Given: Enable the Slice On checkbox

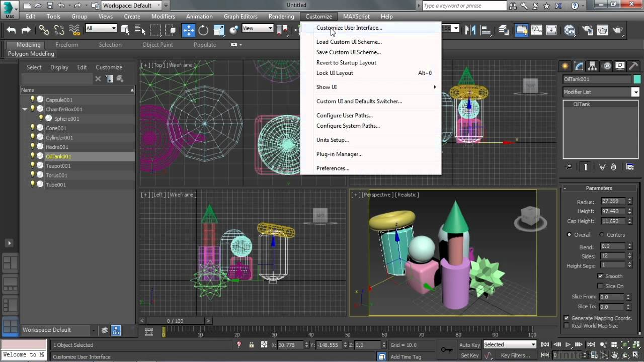Looking at the screenshot, I should click(600, 286).
